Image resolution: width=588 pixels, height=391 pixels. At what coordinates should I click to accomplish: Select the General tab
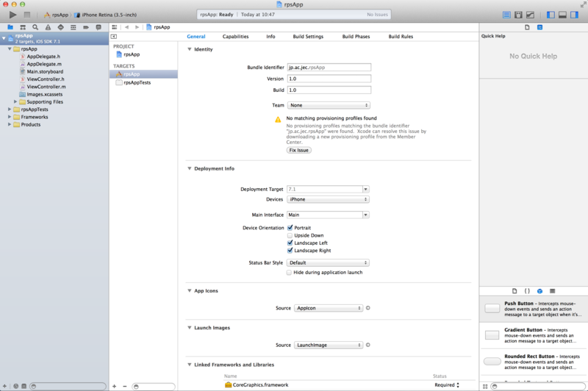point(196,36)
